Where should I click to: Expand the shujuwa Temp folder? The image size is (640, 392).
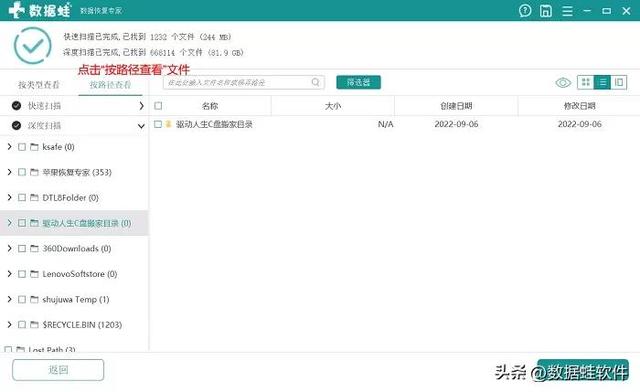point(9,299)
